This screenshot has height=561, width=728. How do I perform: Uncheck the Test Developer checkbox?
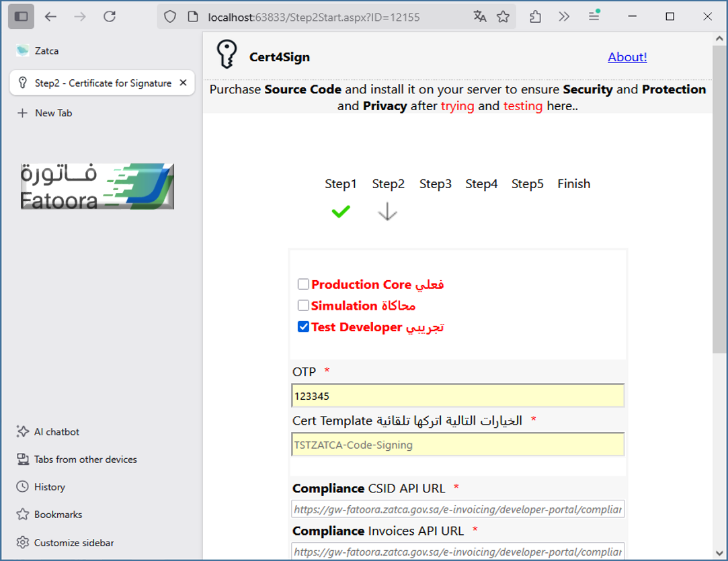(303, 327)
